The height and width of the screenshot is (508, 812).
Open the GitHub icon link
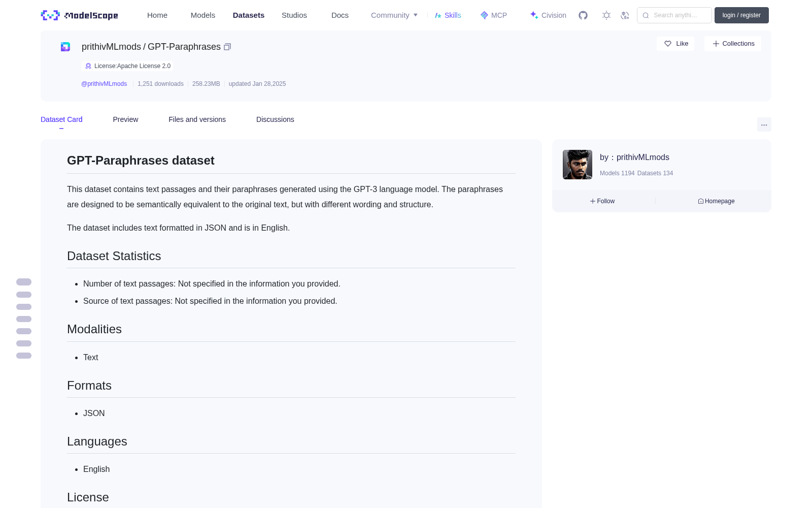(x=583, y=15)
